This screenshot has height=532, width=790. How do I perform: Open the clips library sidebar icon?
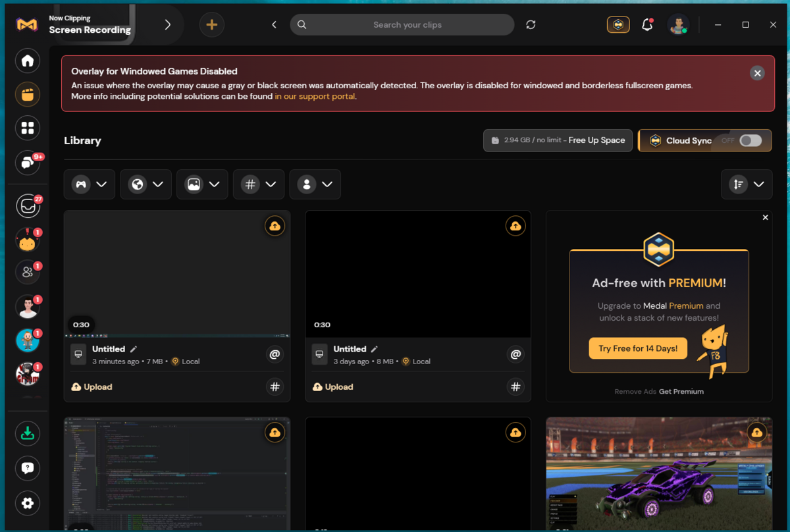[x=28, y=94]
